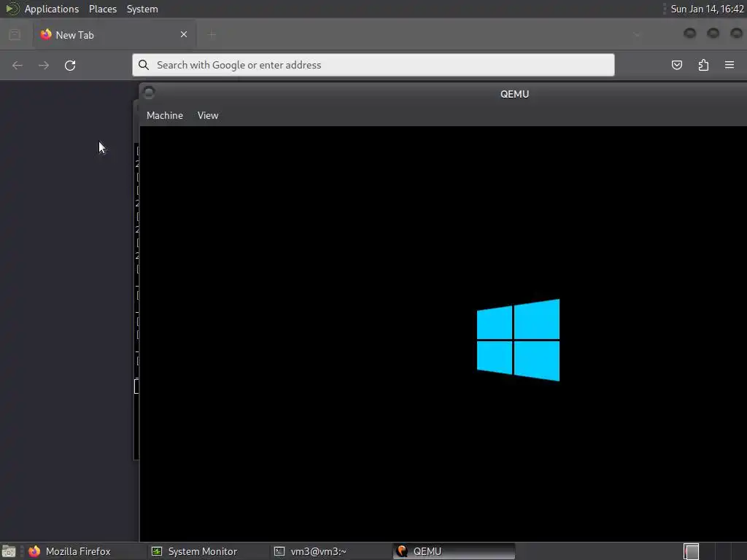Open the Firefox list all tabs dropdown

tap(637, 34)
